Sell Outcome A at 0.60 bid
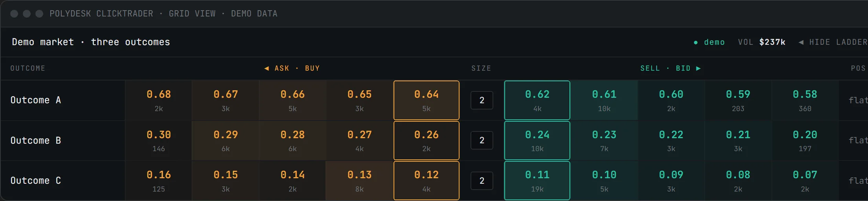868x201 pixels. point(671,100)
